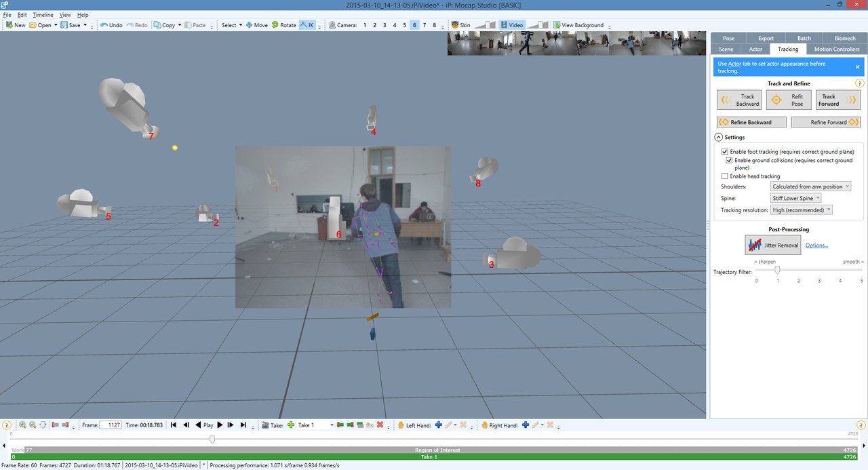
Task: Click the Trajectory Filter slider handle
Action: (x=777, y=270)
